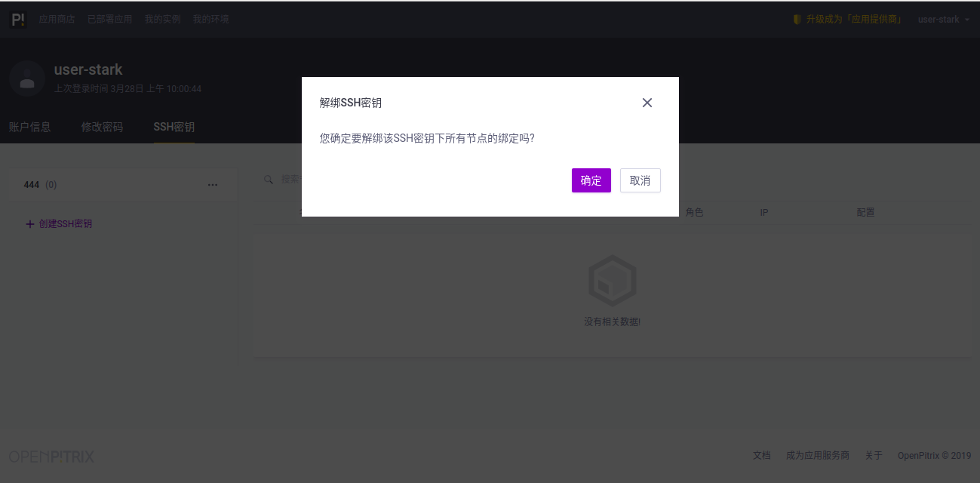Open the more options ellipsis next to key 444
This screenshot has height=483, width=980.
tap(213, 184)
